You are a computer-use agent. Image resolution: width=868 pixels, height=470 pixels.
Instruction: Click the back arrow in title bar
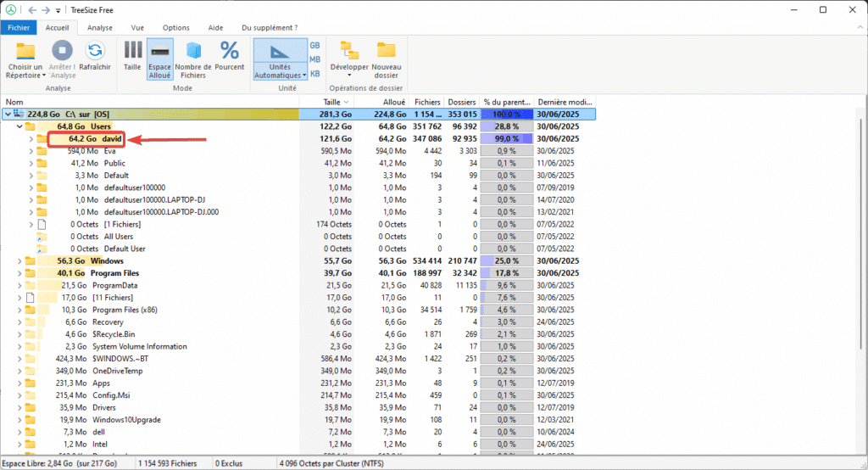[x=33, y=10]
